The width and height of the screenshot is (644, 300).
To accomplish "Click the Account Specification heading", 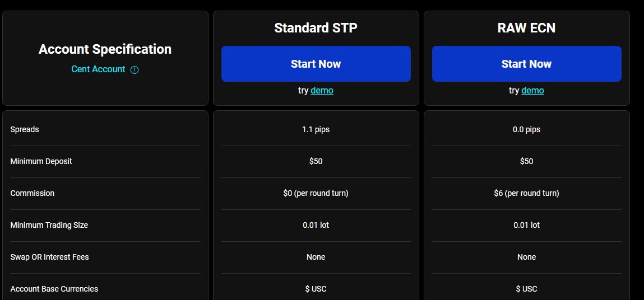I will (105, 49).
